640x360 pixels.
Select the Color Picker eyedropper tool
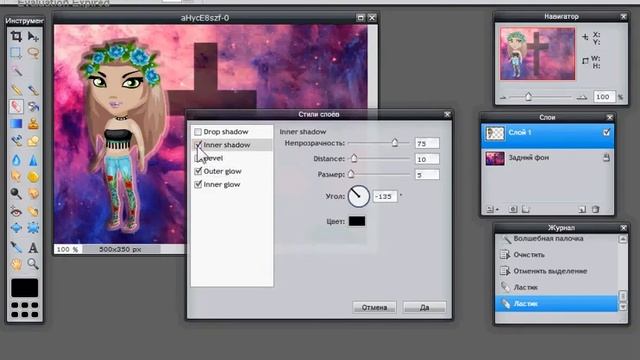point(16,247)
